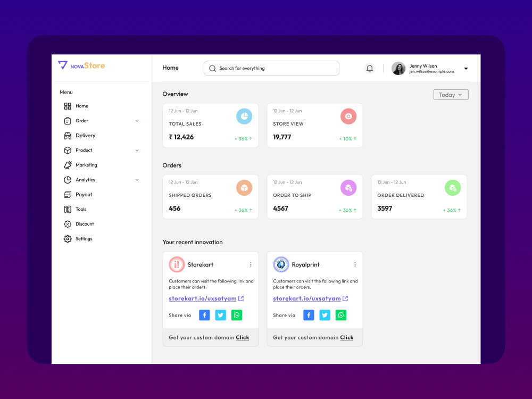Click the jen.wilson@example.com email text
Viewport: 532px width, 399px height.
(431, 72)
